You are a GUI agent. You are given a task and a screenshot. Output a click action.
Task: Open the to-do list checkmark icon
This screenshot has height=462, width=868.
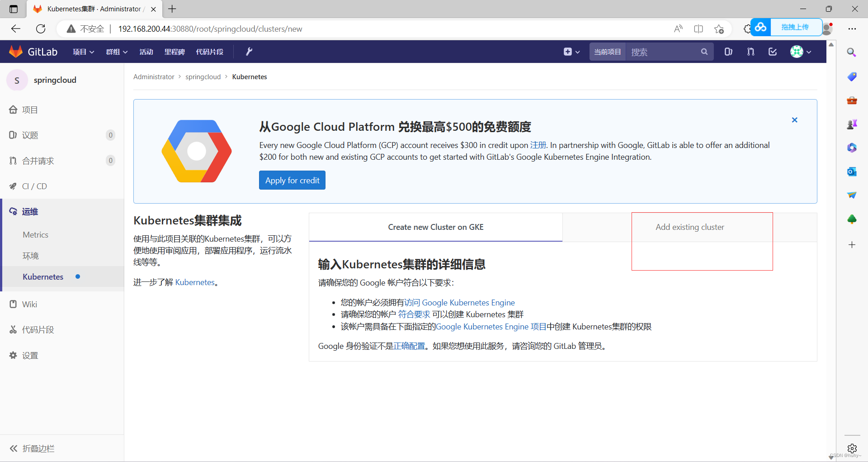coord(773,52)
